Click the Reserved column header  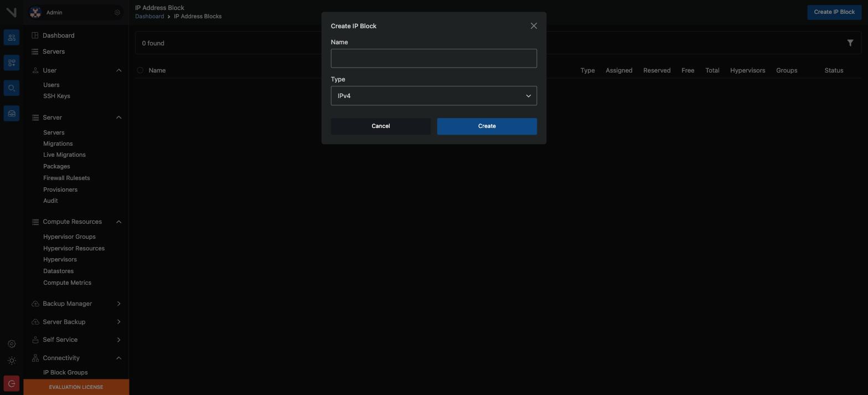tap(657, 70)
